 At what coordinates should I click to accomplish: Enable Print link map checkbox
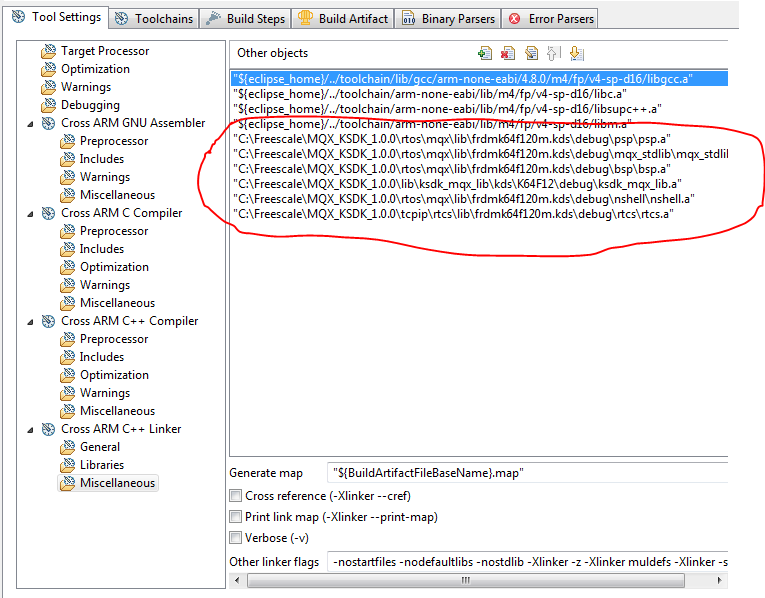click(236, 517)
